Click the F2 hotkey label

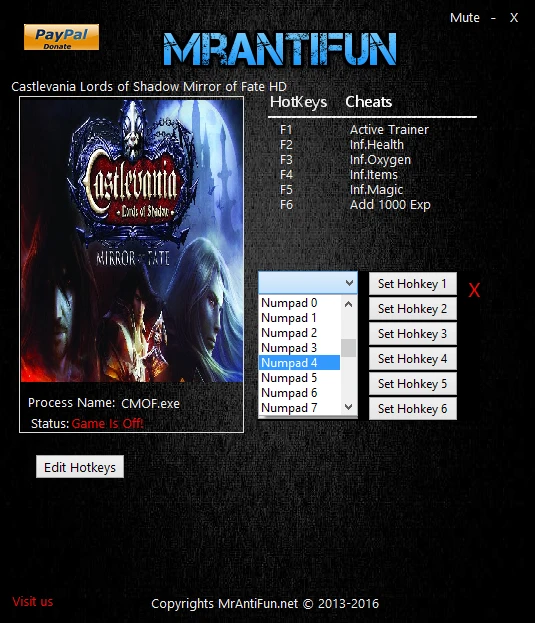(286, 145)
